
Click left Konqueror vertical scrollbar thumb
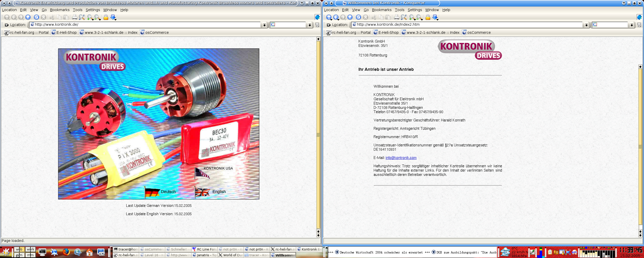coord(318,135)
